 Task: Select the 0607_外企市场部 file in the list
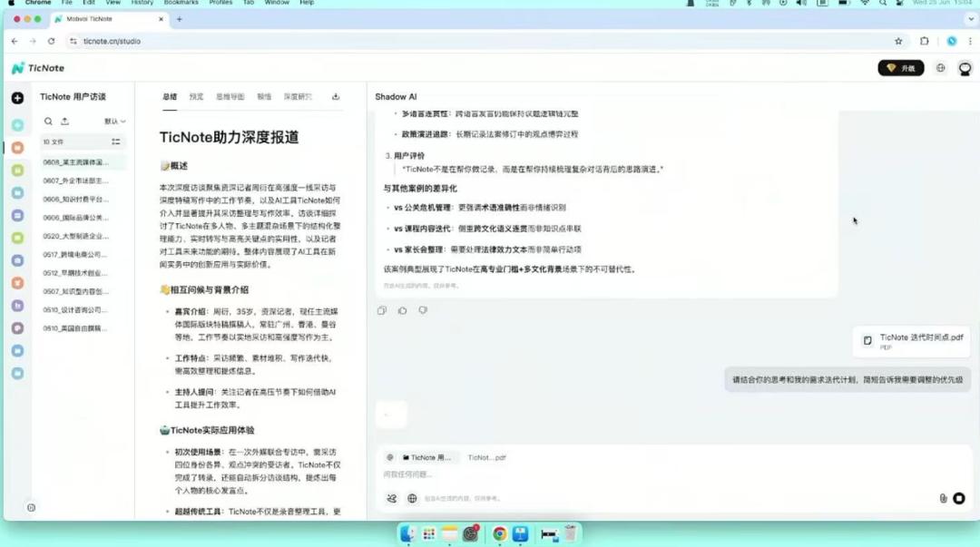coord(75,181)
